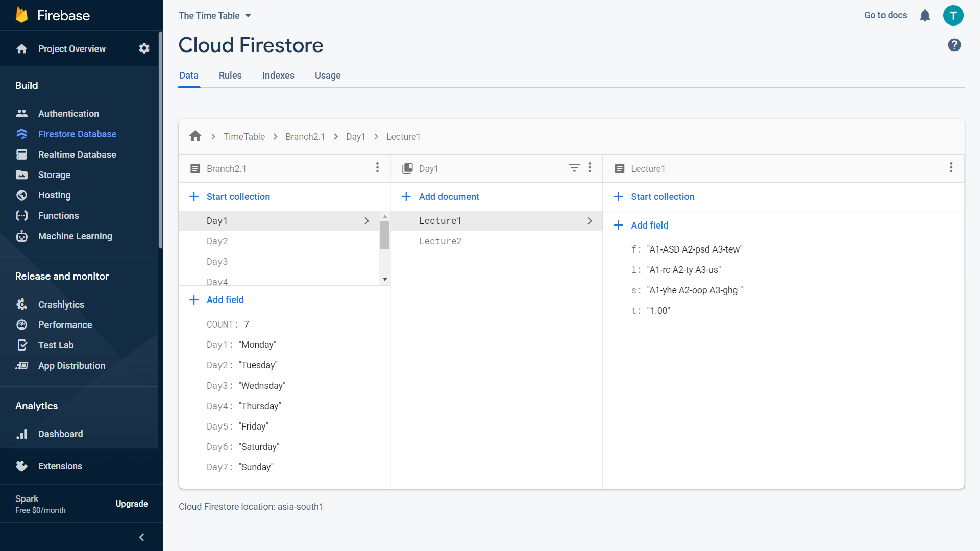Expand Day1 collection with chevron arrow
The image size is (980, 551).
(x=366, y=221)
